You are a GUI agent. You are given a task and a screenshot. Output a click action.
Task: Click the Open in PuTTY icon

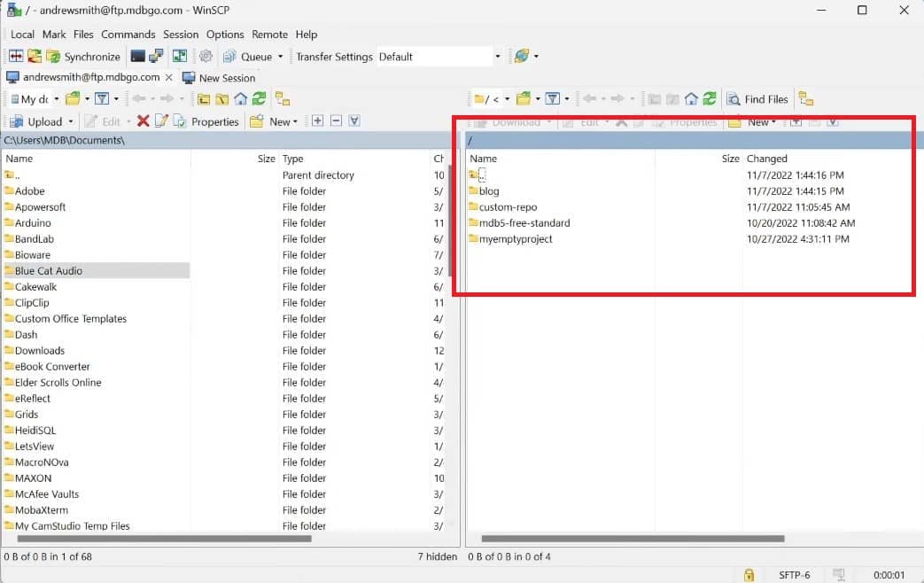click(156, 57)
